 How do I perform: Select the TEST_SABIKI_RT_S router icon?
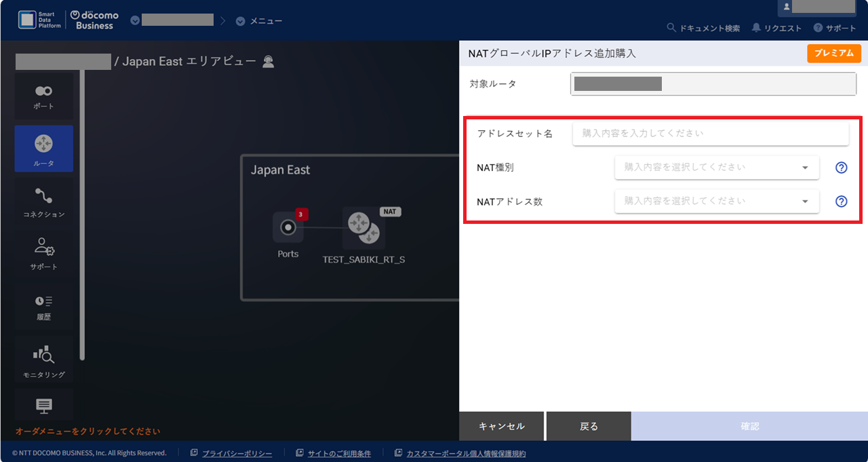(x=363, y=229)
